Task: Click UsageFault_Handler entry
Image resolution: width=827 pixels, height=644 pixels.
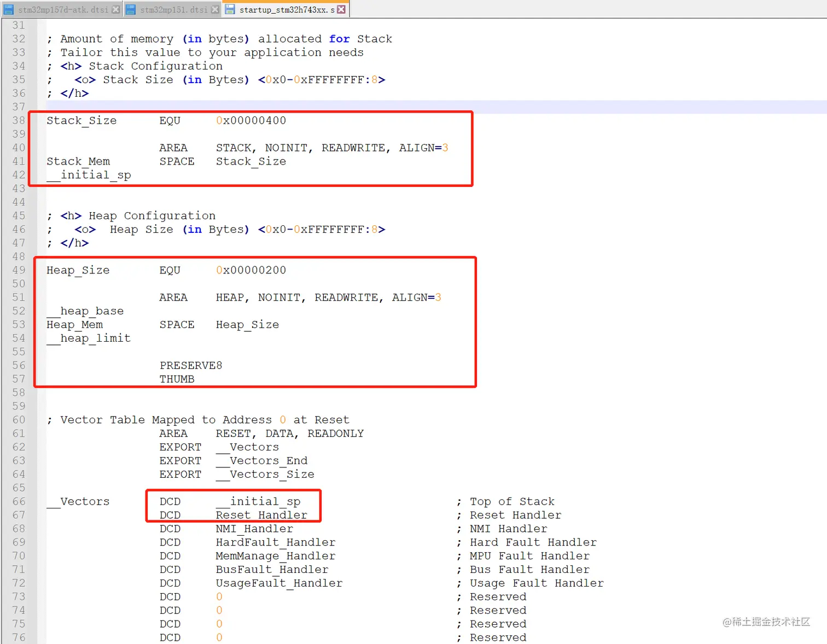Action: tap(279, 583)
